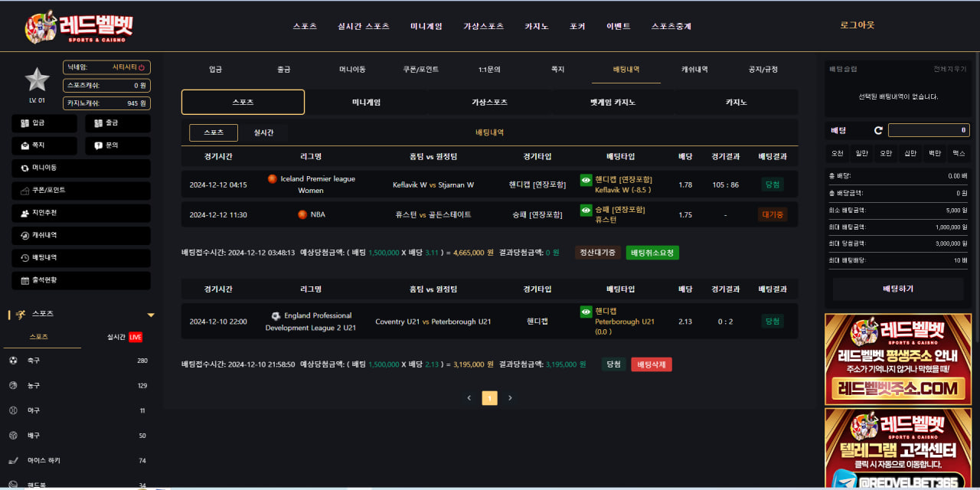Open 축구 via its soccer ball icon
Viewport: 980px width, 490px height.
(x=13, y=361)
